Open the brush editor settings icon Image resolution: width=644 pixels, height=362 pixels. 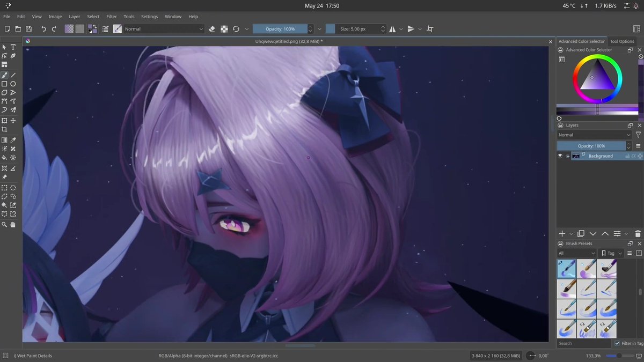tap(106, 29)
